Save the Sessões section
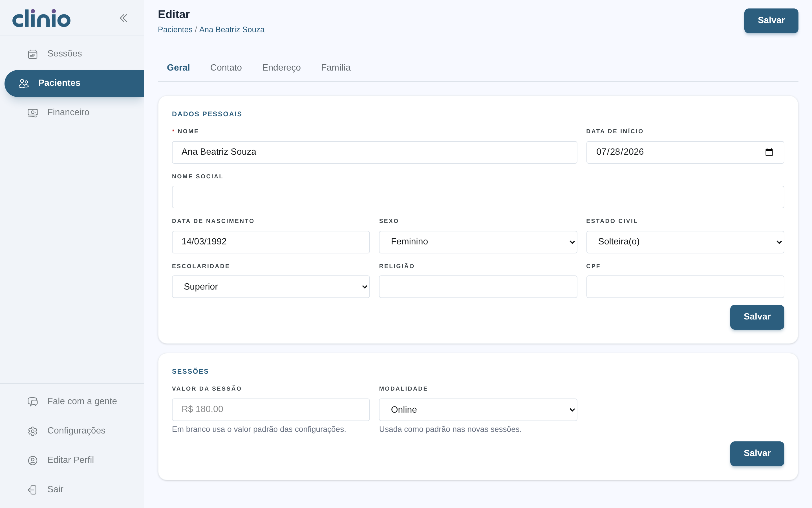The height and width of the screenshot is (508, 812). pos(757,453)
